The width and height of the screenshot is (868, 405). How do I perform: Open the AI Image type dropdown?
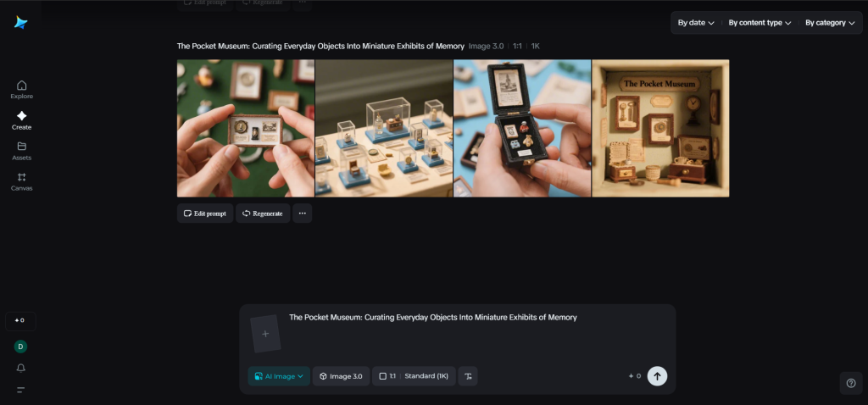pos(279,376)
